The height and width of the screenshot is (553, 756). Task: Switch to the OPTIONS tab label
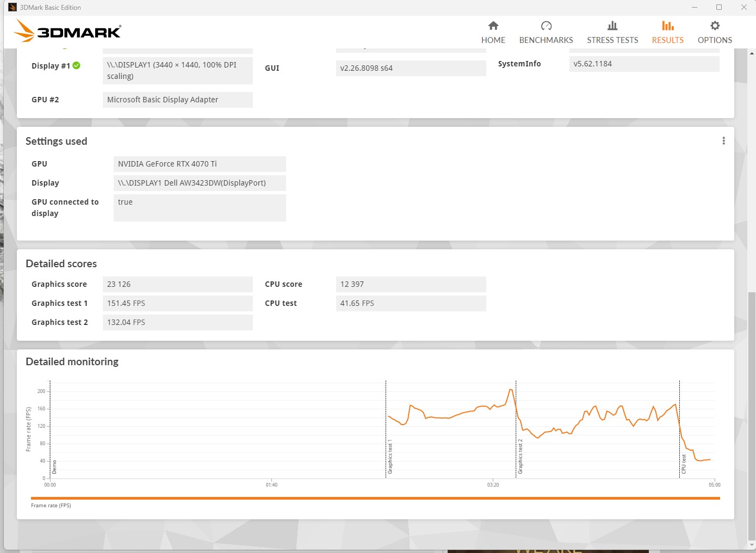point(715,40)
